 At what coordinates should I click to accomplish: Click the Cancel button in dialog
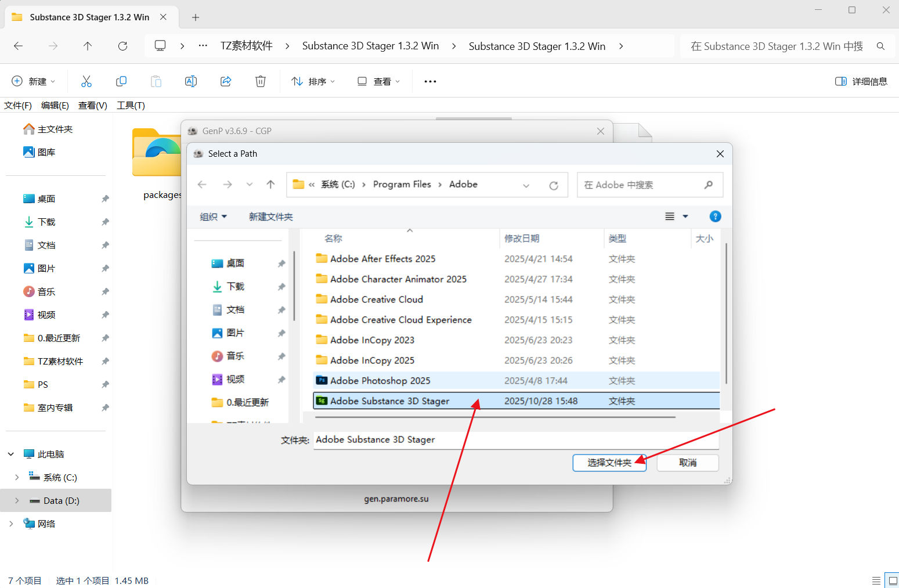(x=688, y=463)
